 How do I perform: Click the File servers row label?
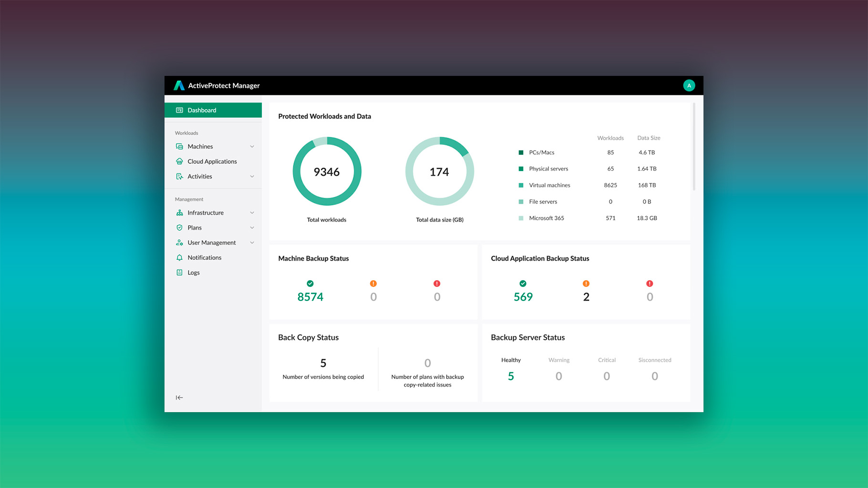pyautogui.click(x=543, y=202)
